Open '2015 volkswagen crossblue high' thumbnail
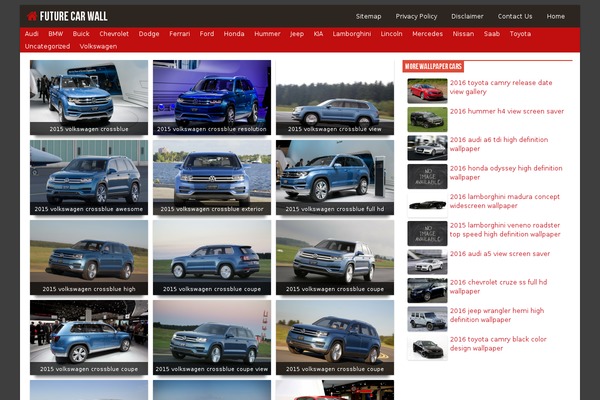The width and height of the screenshot is (600, 400). [89, 257]
